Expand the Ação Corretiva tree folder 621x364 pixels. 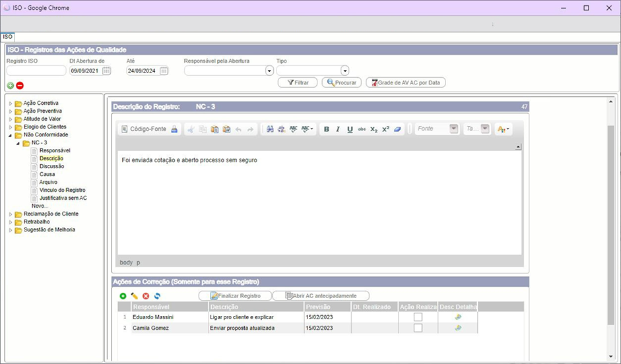point(11,103)
